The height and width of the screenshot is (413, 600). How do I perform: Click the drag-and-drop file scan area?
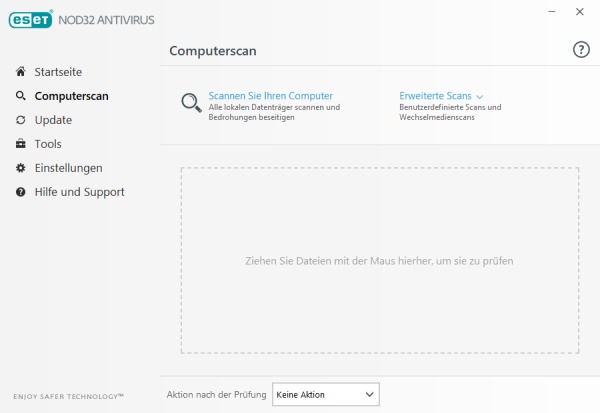click(x=380, y=260)
